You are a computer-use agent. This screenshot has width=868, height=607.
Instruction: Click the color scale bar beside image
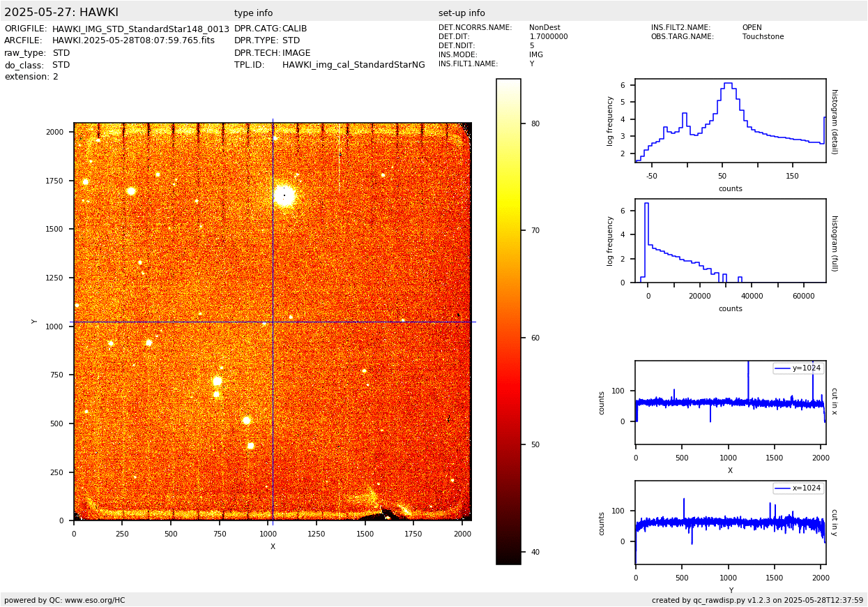pyautogui.click(x=508, y=321)
